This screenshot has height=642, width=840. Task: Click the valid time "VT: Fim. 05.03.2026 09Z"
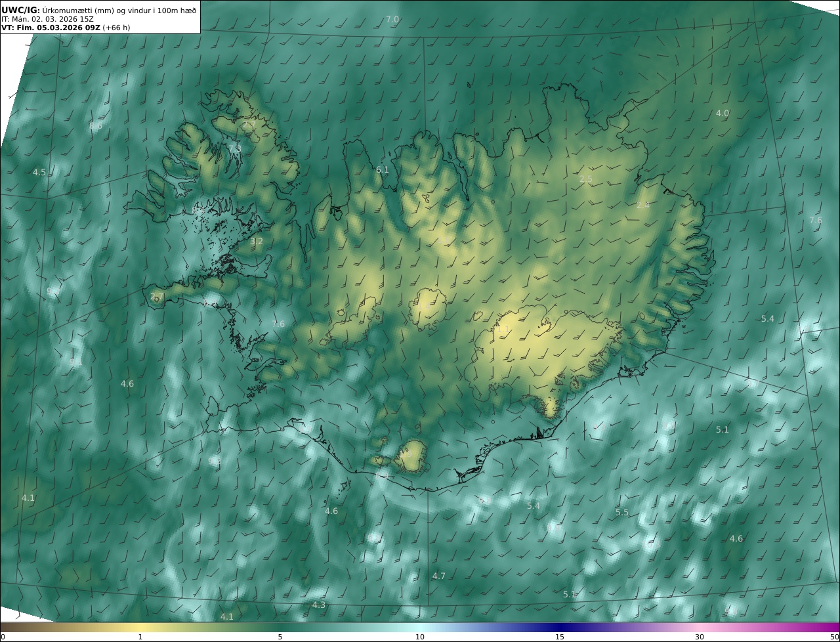coord(51,28)
